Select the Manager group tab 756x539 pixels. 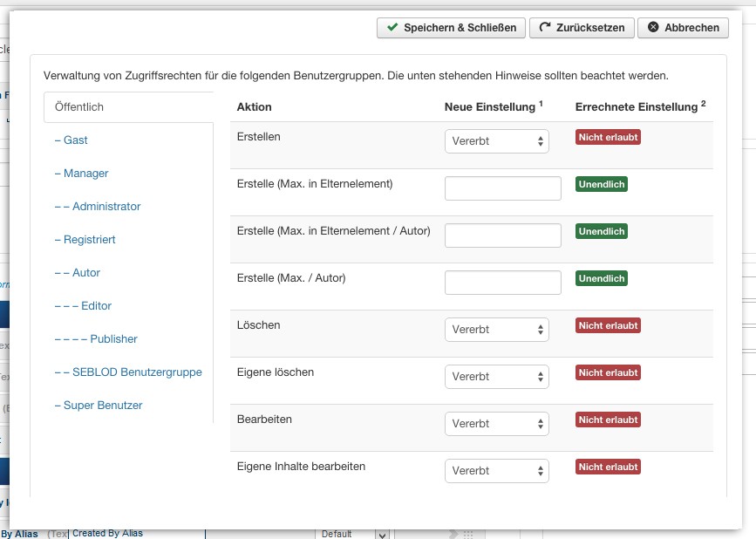coord(81,174)
